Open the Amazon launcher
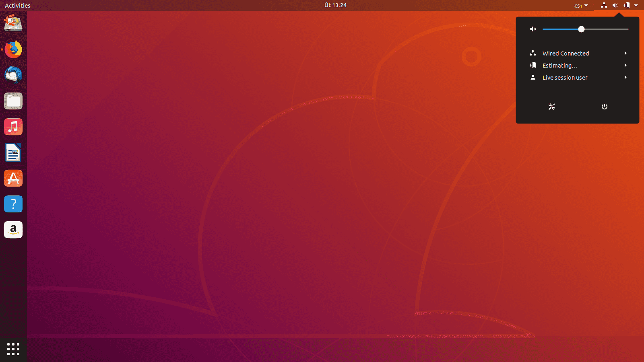 13,230
